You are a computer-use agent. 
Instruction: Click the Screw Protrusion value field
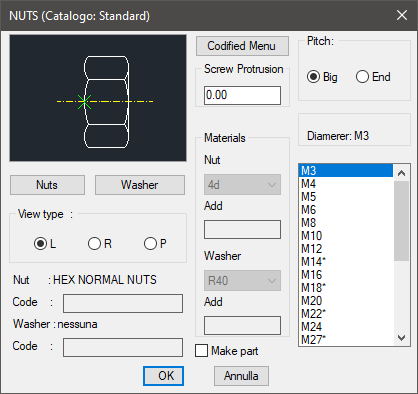pyautogui.click(x=242, y=95)
